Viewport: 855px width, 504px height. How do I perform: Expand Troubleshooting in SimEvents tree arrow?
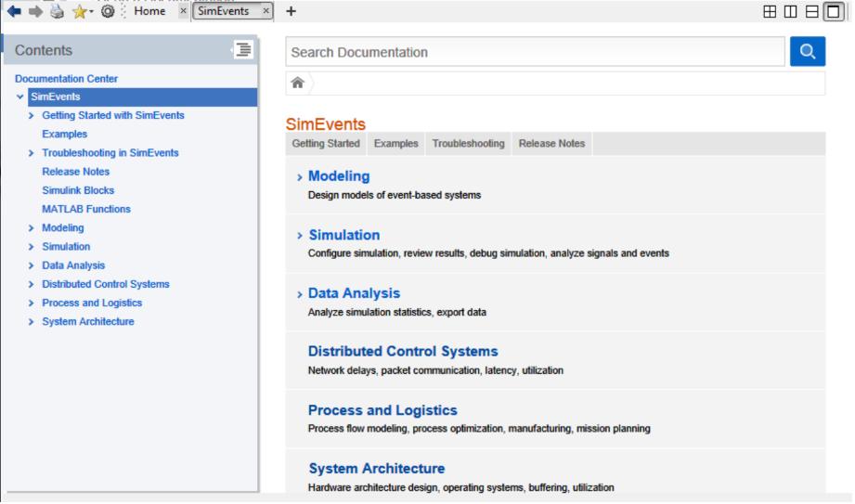[31, 153]
